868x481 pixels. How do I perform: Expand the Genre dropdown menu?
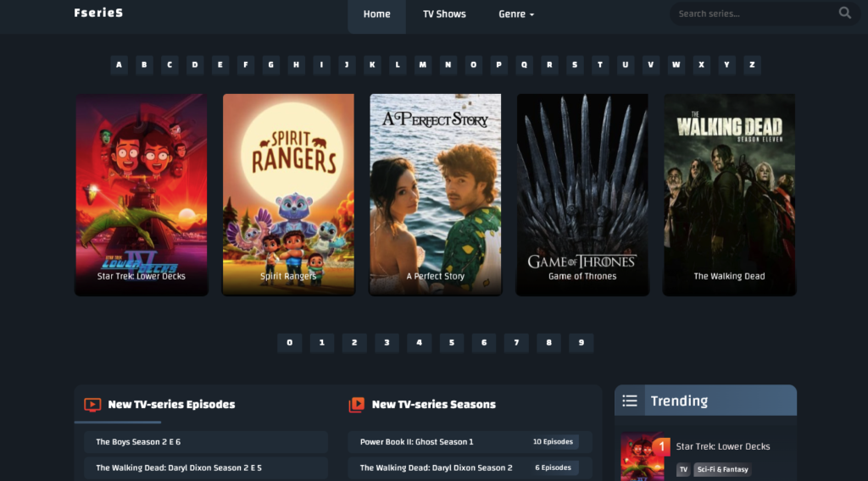[516, 14]
